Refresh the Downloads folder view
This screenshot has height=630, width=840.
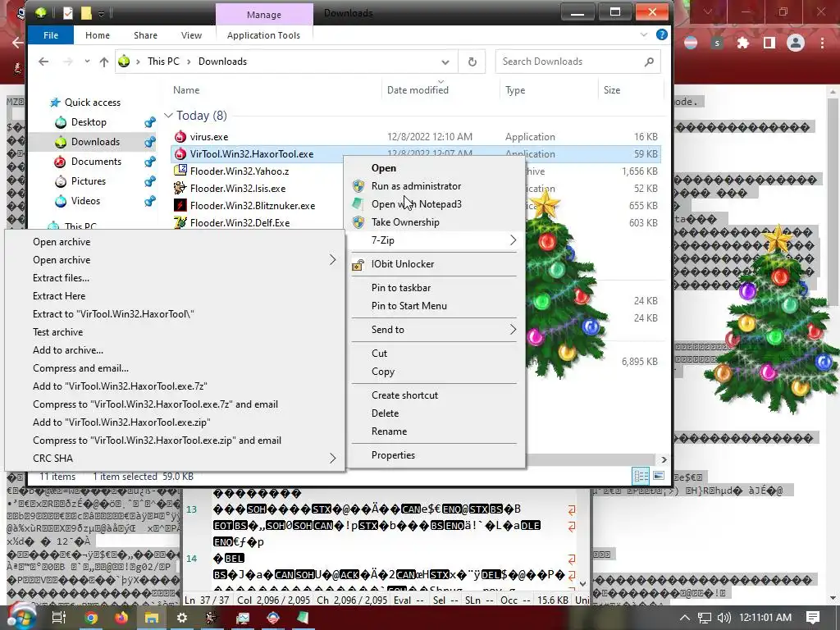(472, 62)
